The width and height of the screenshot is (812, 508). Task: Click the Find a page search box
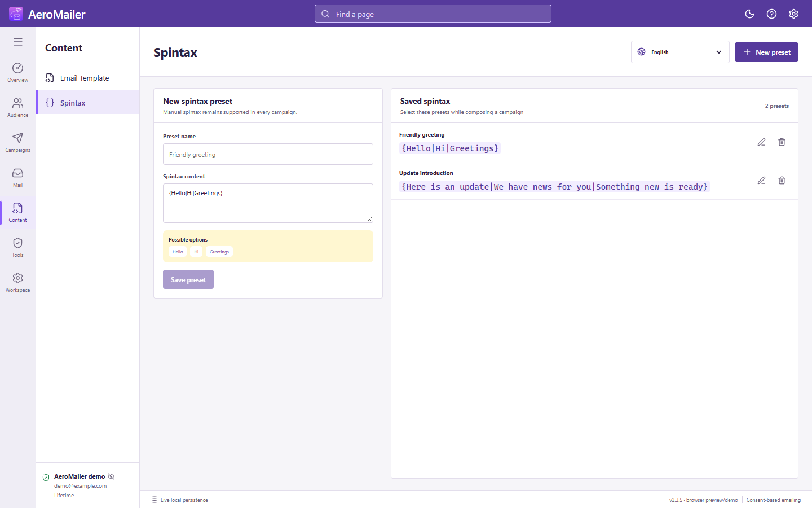433,14
